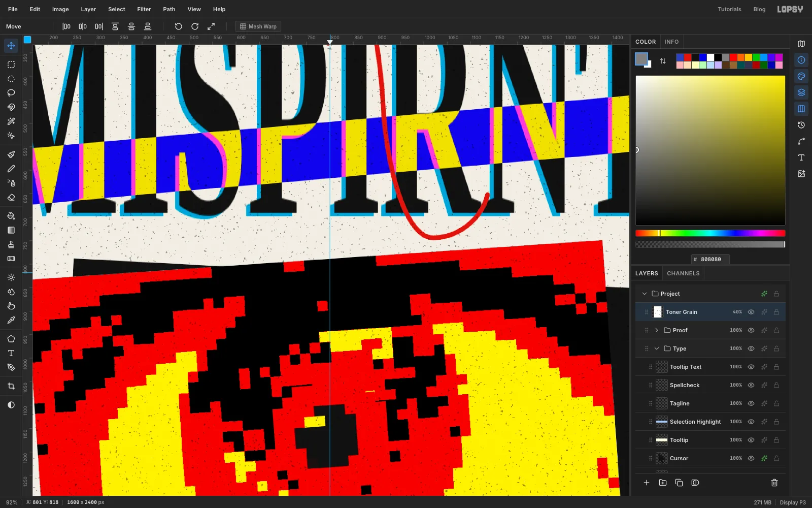
Task: Adjust the rainbow hue slider
Action: tap(710, 233)
